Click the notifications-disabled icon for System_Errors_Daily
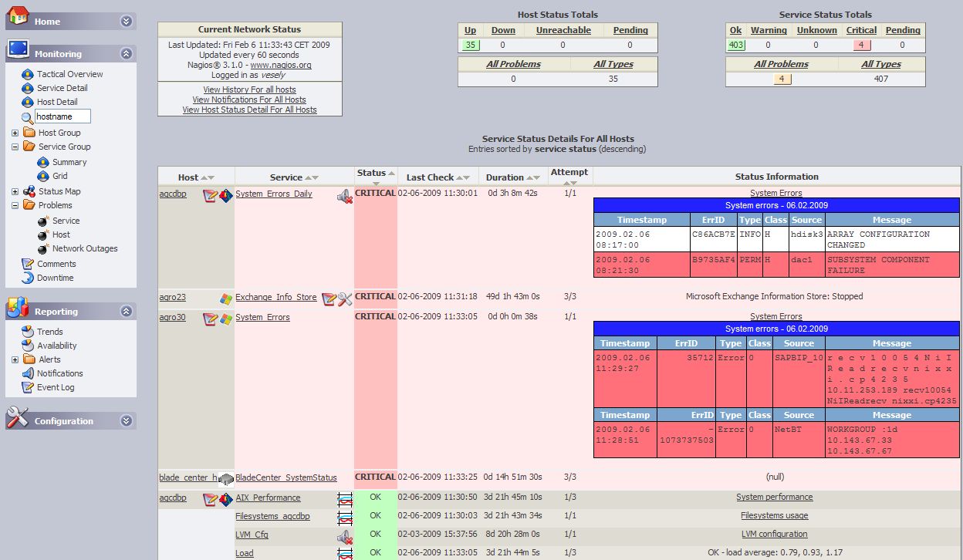Viewport: 963px width, 560px height. point(345,197)
